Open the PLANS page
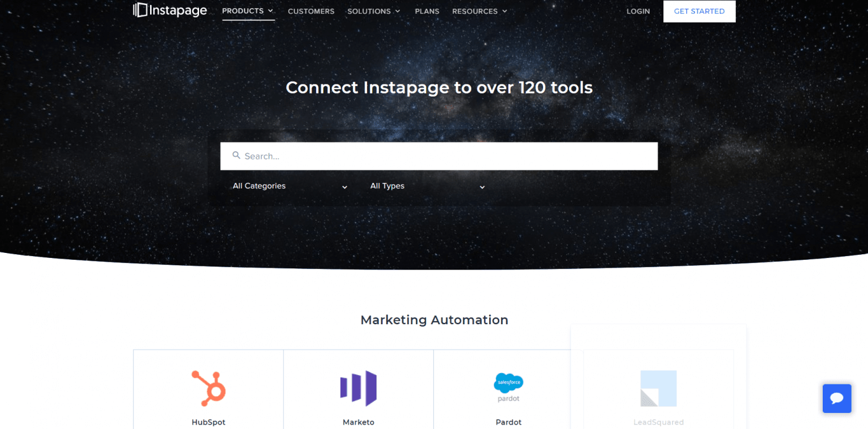This screenshot has width=868, height=429. (427, 11)
